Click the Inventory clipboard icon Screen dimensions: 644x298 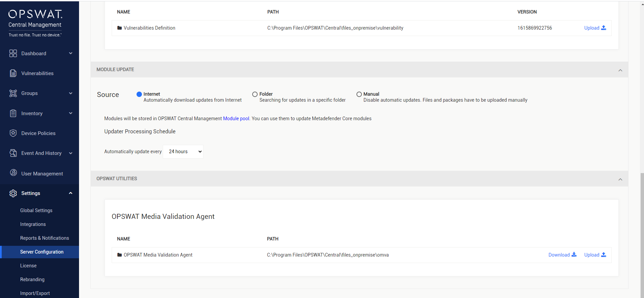coord(13,113)
